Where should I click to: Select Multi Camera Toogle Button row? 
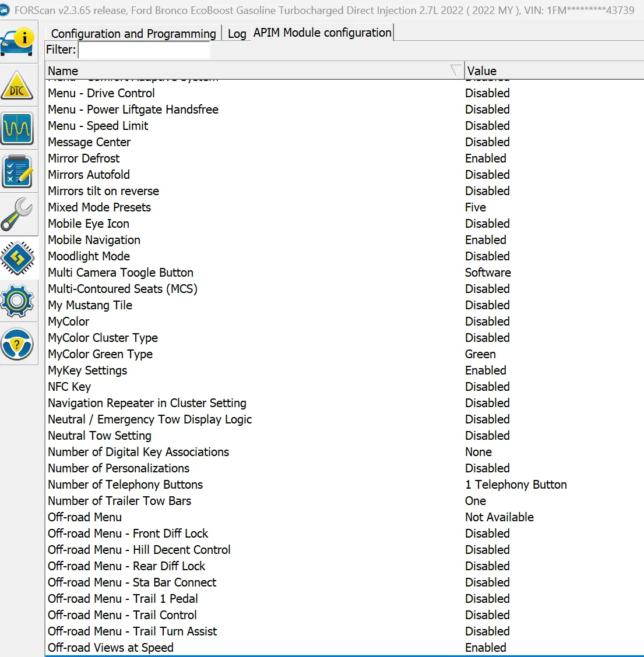344,273
